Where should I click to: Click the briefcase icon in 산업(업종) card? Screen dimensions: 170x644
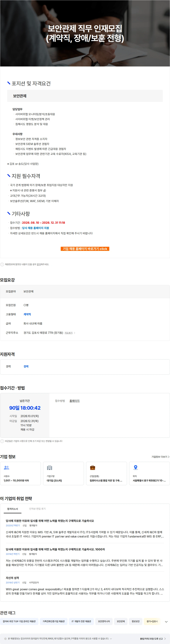(x=92, y=467)
